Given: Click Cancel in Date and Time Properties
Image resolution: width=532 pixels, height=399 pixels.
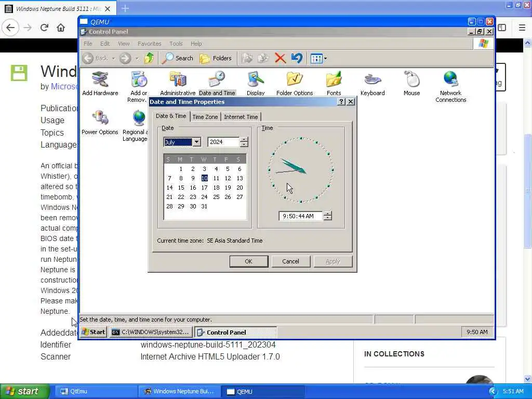Looking at the screenshot, I should point(291,261).
